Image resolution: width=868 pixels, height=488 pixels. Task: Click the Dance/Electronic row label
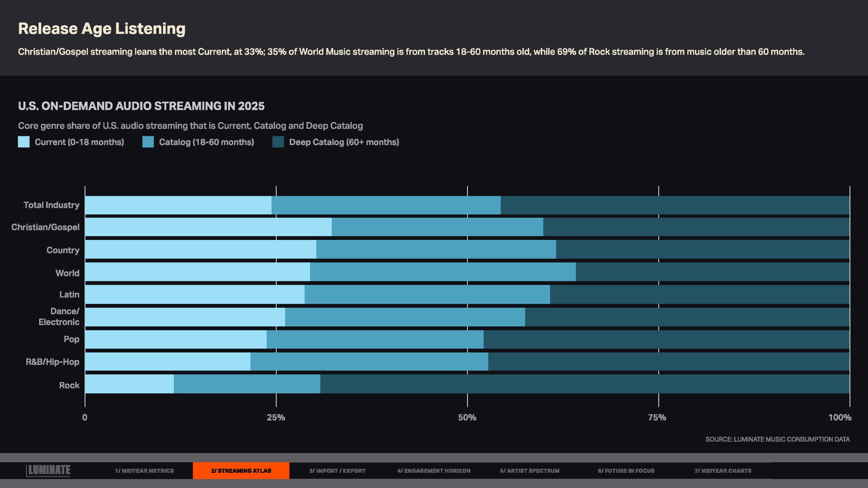tap(59, 317)
